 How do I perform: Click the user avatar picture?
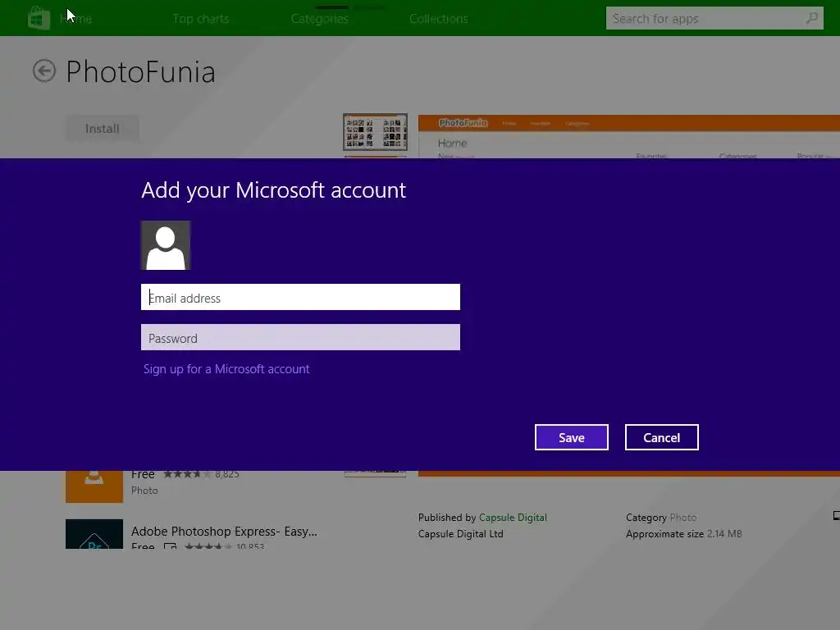coord(166,245)
